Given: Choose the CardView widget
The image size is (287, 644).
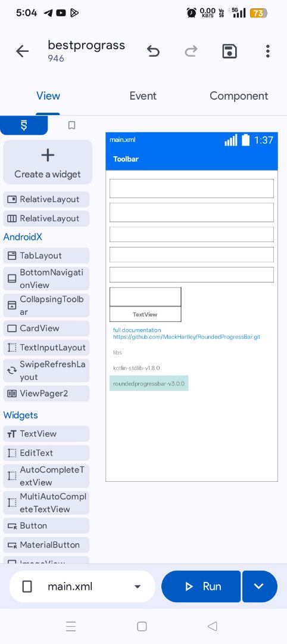Looking at the screenshot, I should coord(46,328).
